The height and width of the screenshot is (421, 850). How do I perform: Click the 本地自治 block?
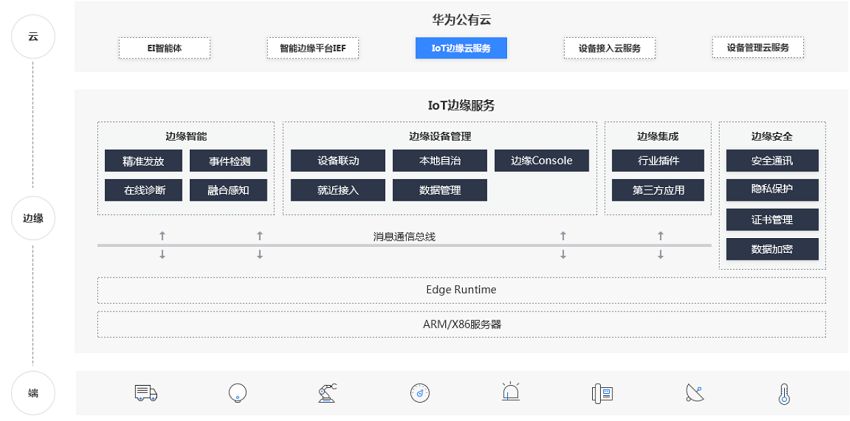coord(440,161)
